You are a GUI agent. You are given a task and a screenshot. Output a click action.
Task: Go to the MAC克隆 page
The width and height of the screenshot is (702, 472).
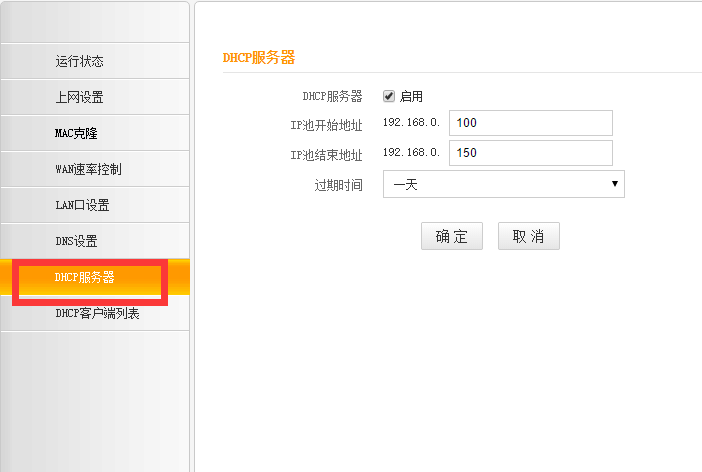pos(95,133)
